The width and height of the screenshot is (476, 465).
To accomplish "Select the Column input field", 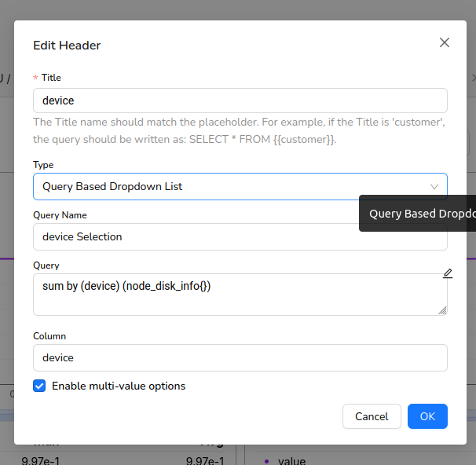I will pyautogui.click(x=240, y=357).
